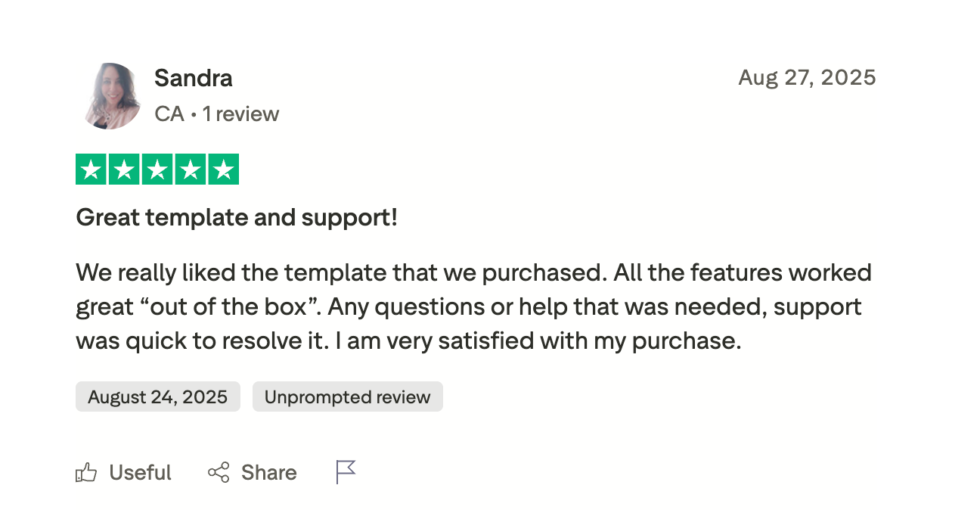
Task: Click the third green rating star
Action: coord(157,169)
